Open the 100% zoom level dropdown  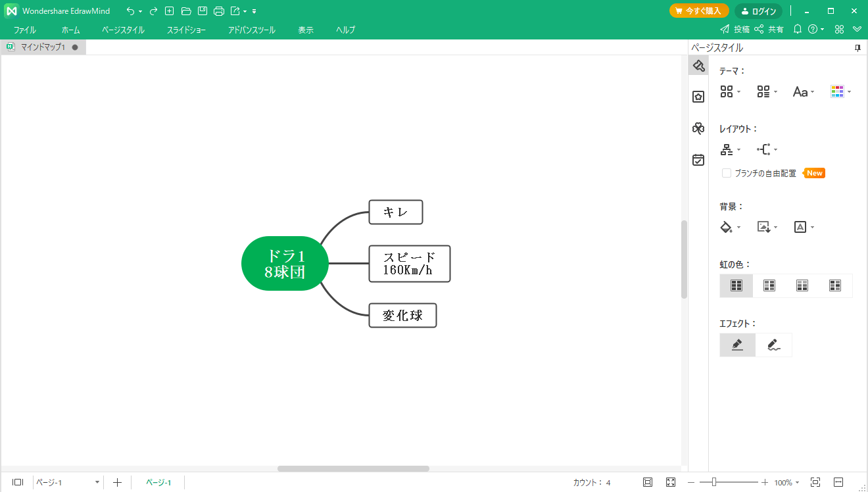point(786,482)
